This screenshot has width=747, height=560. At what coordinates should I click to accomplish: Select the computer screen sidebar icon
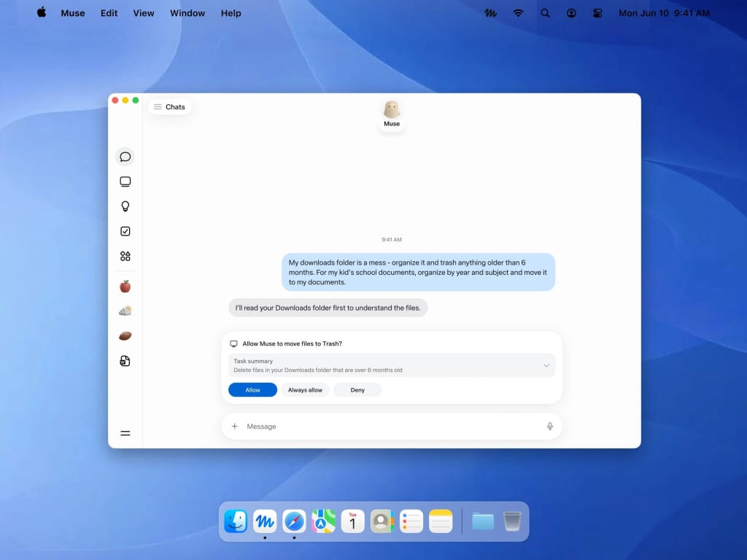(x=125, y=182)
